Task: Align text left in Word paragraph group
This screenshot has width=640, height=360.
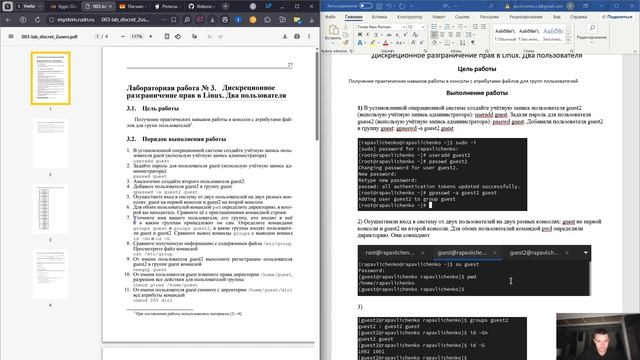Action: 434,34
